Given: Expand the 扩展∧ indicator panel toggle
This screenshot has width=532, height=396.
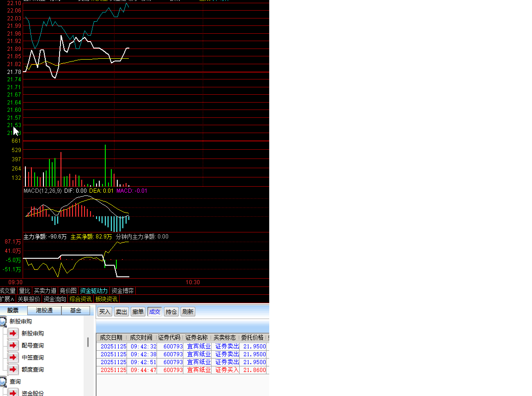Looking at the screenshot, I should (x=7, y=299).
